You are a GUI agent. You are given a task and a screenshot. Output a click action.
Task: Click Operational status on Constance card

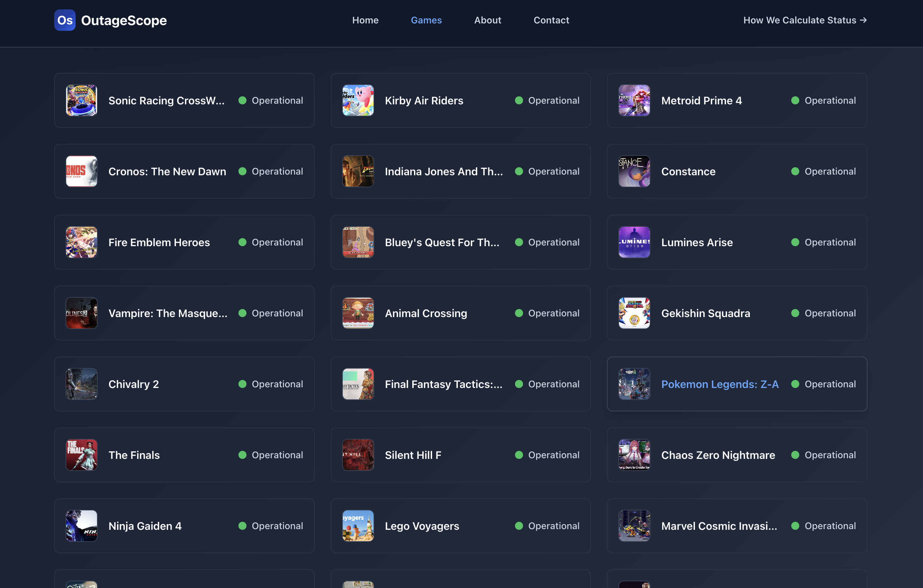click(830, 171)
